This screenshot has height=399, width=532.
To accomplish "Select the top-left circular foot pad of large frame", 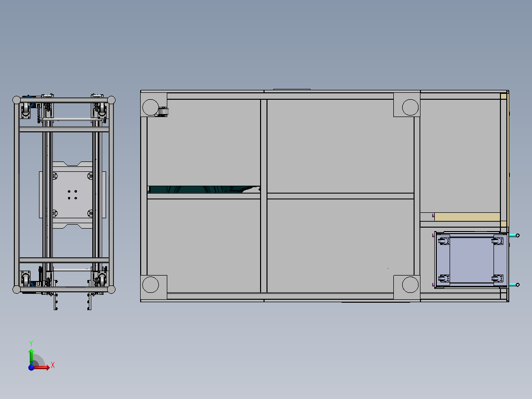I will [151, 107].
